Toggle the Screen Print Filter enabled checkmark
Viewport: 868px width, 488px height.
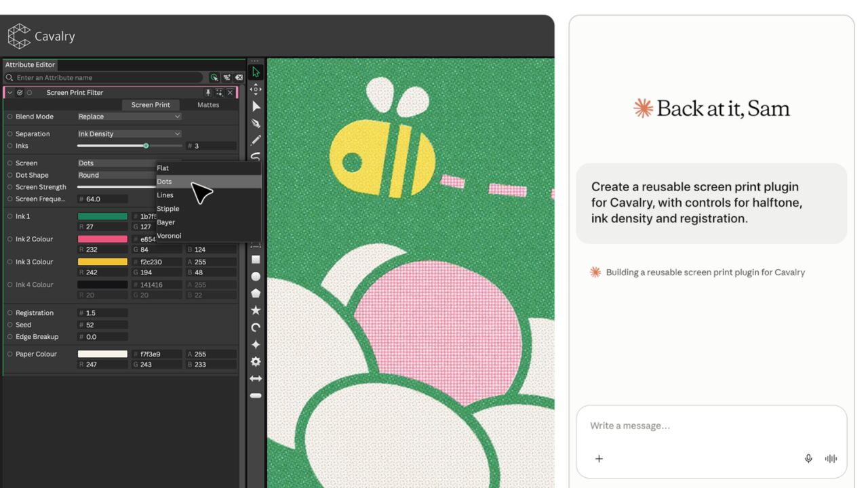point(20,93)
